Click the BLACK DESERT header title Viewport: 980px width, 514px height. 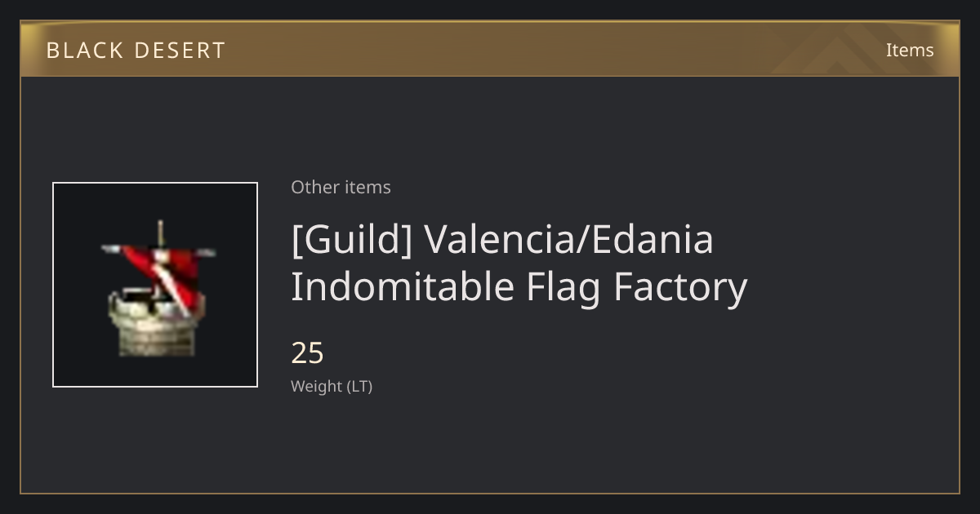point(136,51)
